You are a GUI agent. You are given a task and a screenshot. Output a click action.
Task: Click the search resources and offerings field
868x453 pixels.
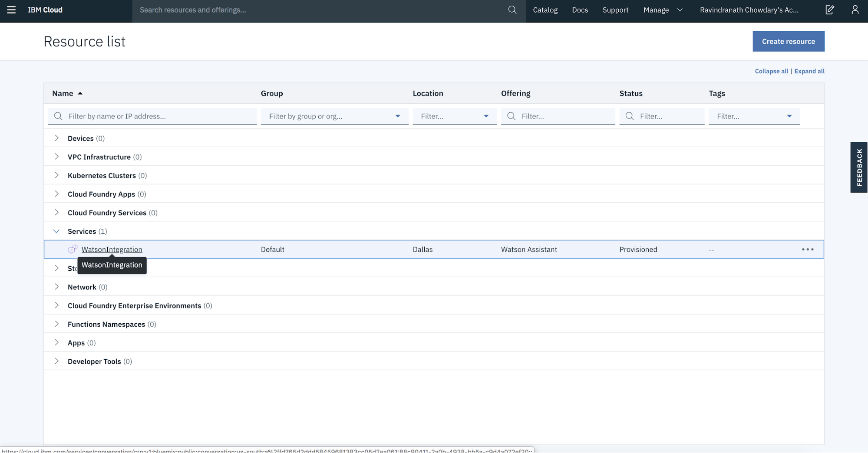point(320,10)
